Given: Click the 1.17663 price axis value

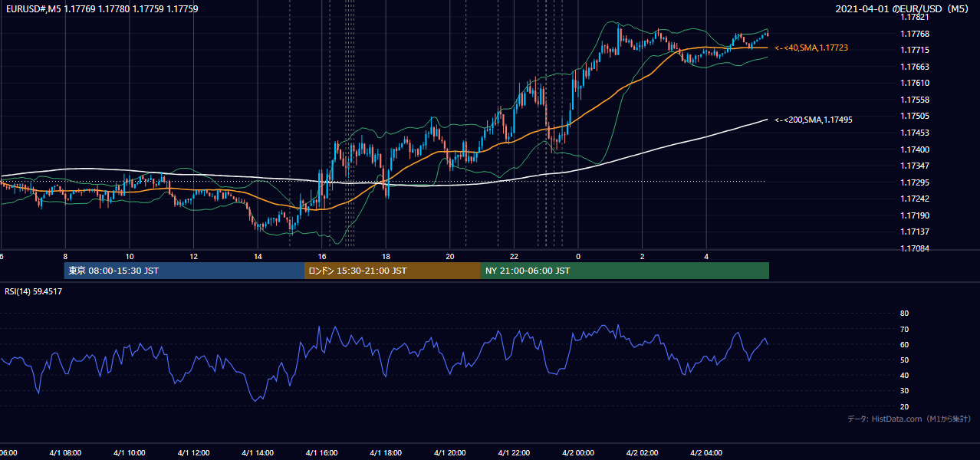Looking at the screenshot, I should coord(914,67).
